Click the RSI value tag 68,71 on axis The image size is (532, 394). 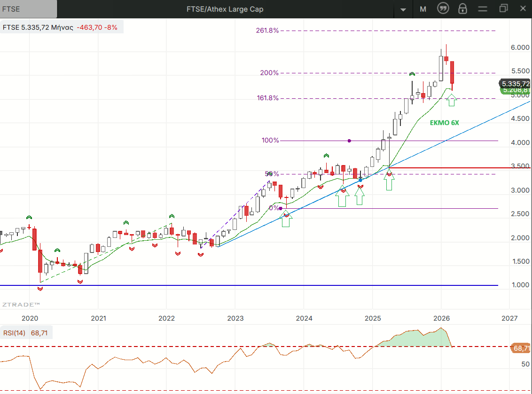521,348
